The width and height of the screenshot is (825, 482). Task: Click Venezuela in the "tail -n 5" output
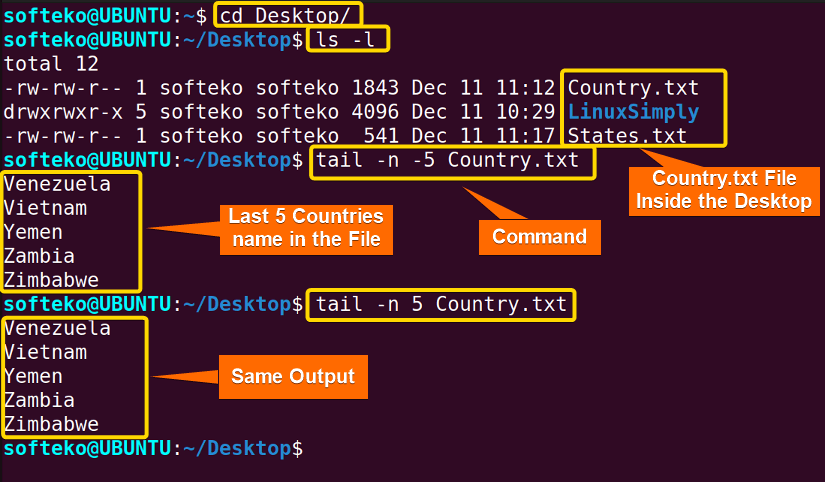(57, 328)
